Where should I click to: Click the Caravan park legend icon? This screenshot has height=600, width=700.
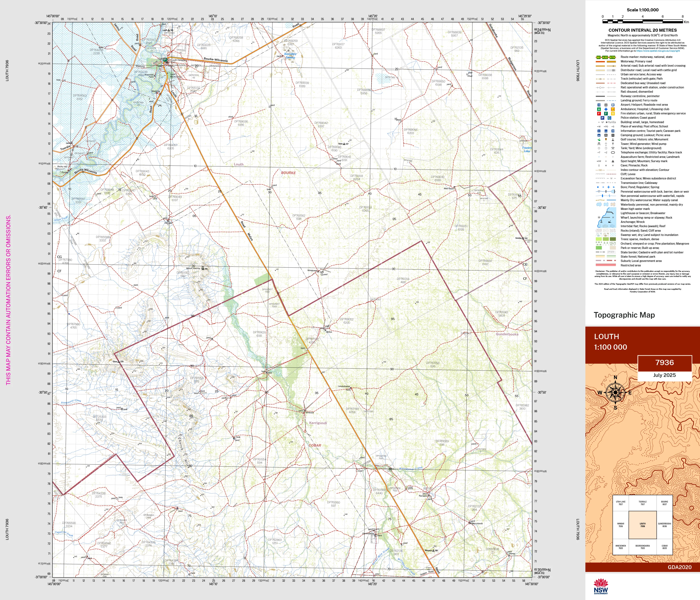pos(613,131)
